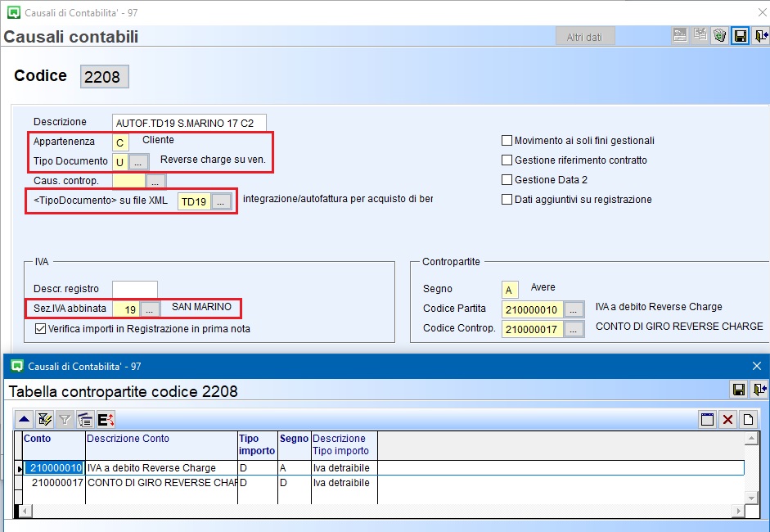Image resolution: width=770 pixels, height=532 pixels.
Task: Select the grid cell 210000017
Action: (54, 482)
